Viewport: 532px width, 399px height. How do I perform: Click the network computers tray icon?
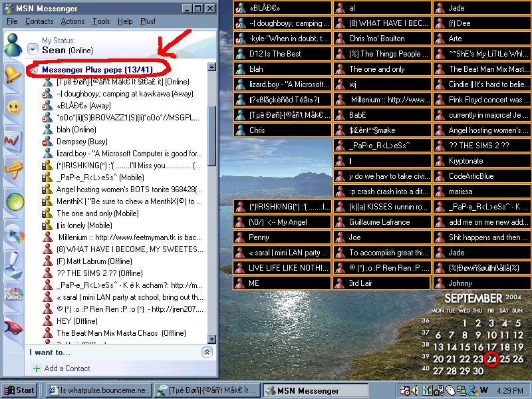point(462,390)
